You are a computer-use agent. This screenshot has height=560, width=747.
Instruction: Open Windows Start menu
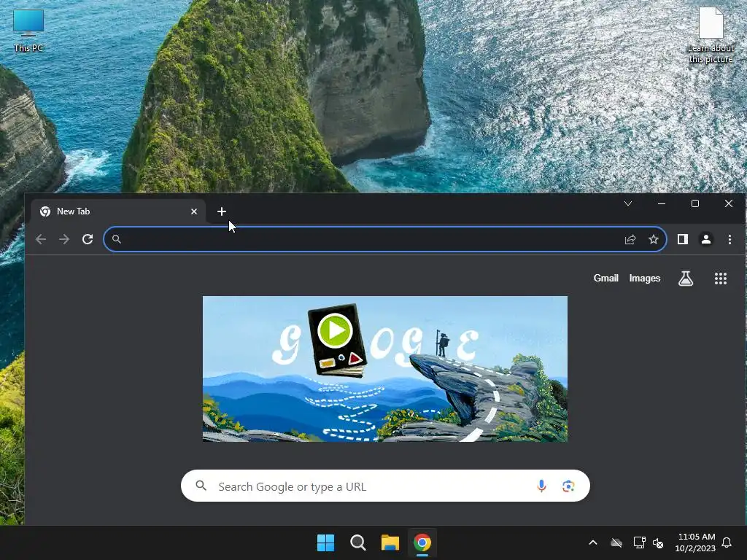tap(326, 542)
